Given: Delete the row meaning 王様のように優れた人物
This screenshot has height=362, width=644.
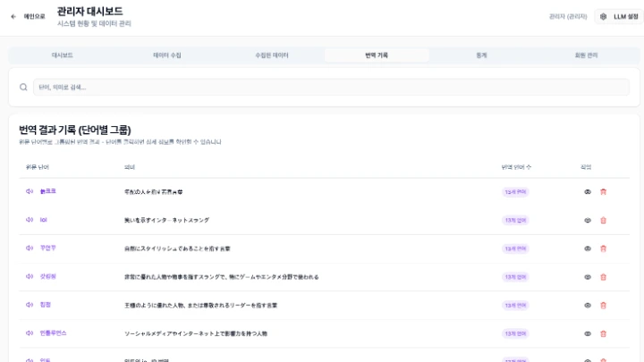Looking at the screenshot, I should pyautogui.click(x=604, y=306).
